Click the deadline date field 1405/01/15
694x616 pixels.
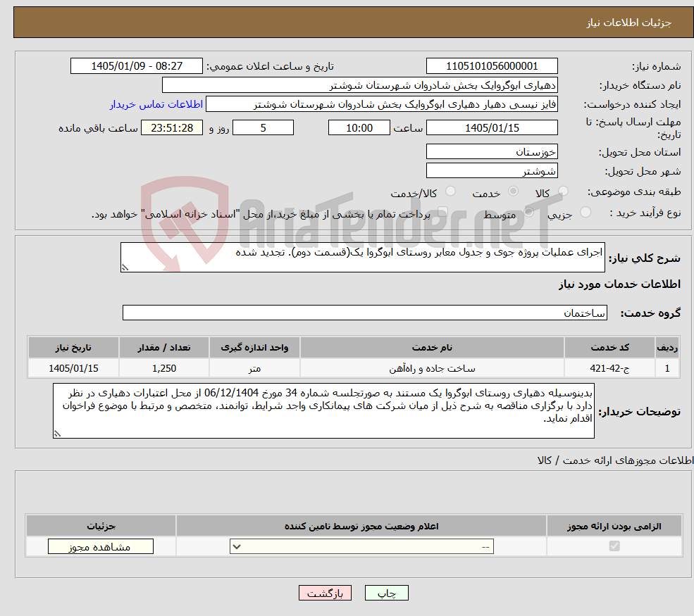[x=492, y=128]
